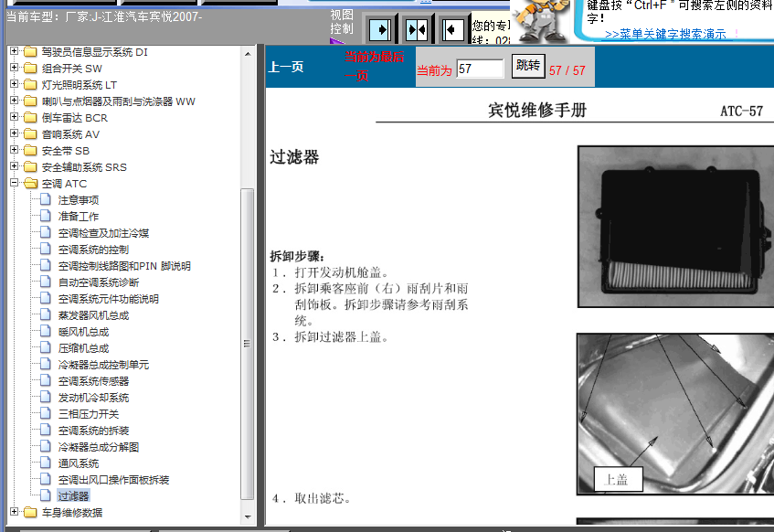Click the document icon beside 通风系统

(x=46, y=463)
